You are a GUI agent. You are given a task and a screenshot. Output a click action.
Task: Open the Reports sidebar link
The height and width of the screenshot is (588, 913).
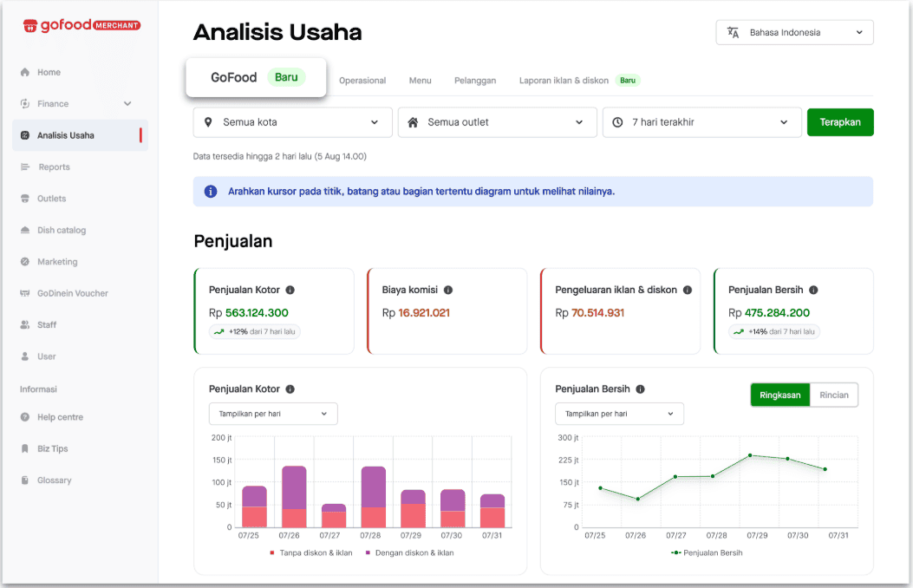pyautogui.click(x=54, y=167)
